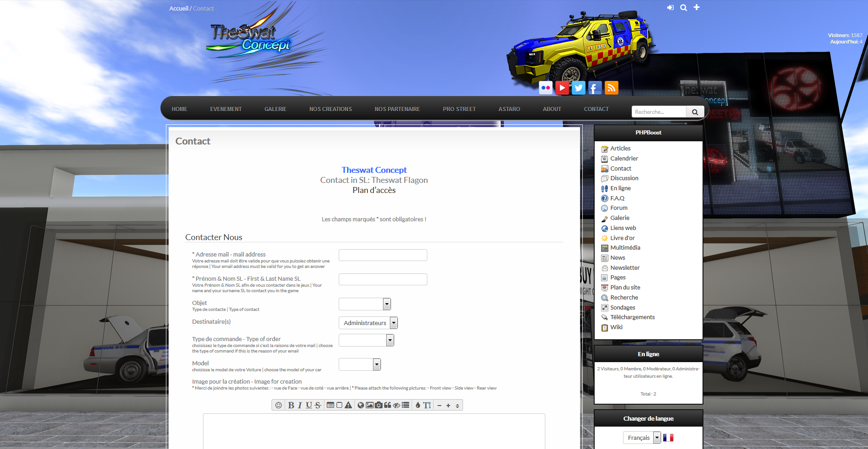Open Forum in PHPBoost sidebar
The width and height of the screenshot is (868, 449).
click(619, 208)
